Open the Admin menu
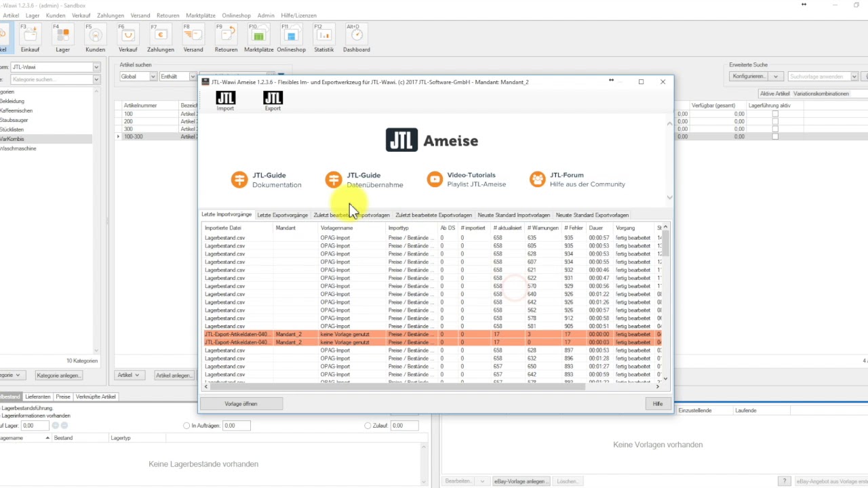 [266, 15]
